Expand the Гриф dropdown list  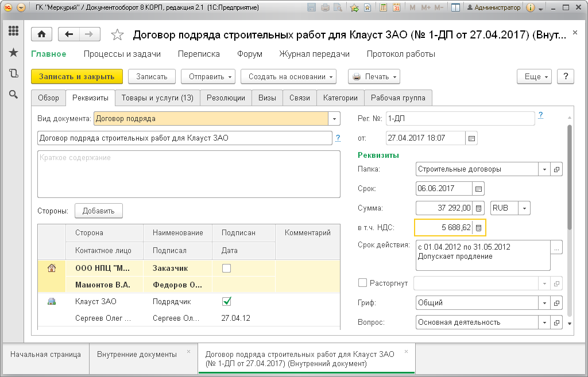pos(544,303)
